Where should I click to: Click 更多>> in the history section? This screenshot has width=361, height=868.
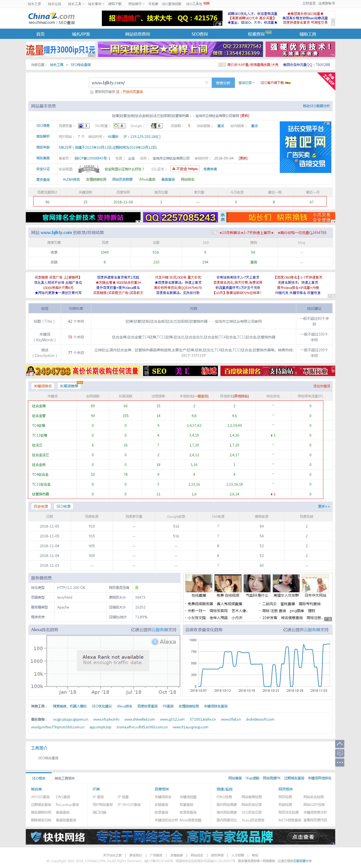point(324,506)
